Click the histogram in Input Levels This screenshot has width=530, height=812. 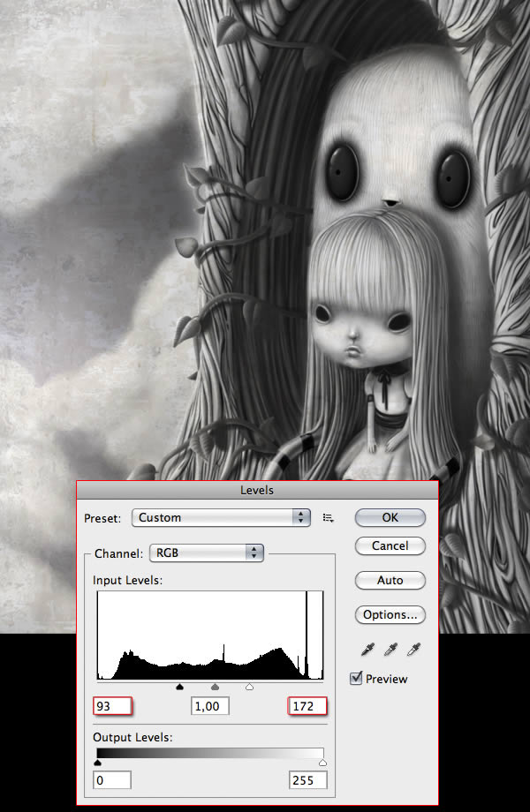tap(210, 635)
